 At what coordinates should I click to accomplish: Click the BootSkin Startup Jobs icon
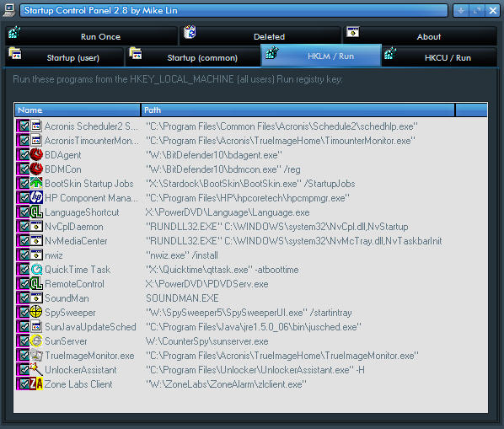click(x=36, y=184)
